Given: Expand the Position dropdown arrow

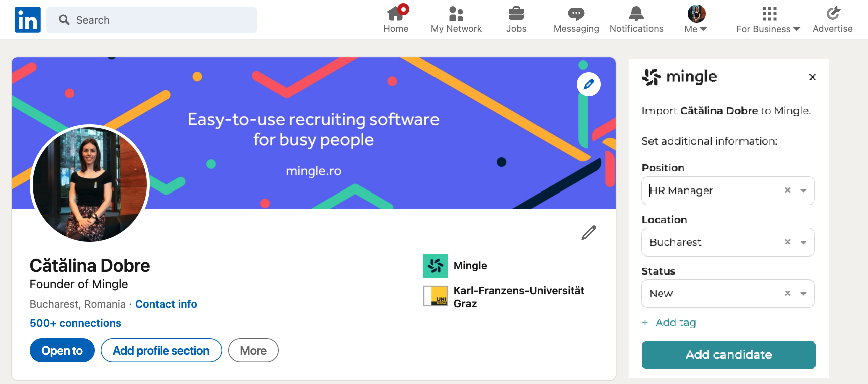Looking at the screenshot, I should [x=803, y=190].
